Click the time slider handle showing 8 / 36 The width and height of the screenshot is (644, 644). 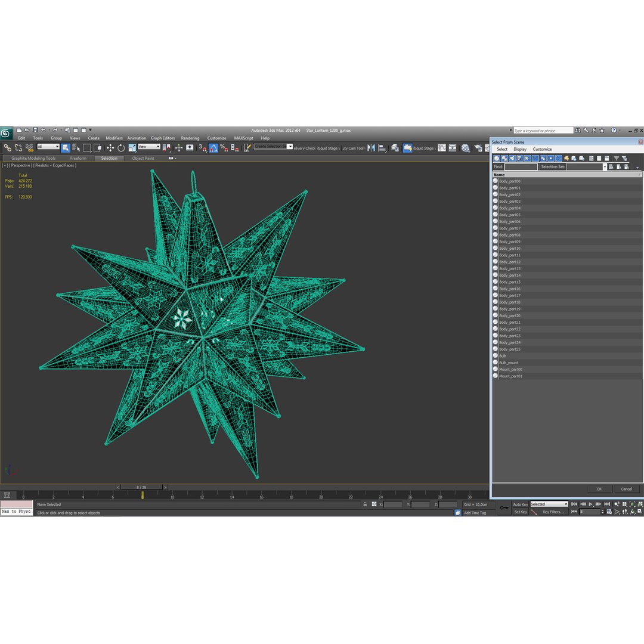pos(141,487)
